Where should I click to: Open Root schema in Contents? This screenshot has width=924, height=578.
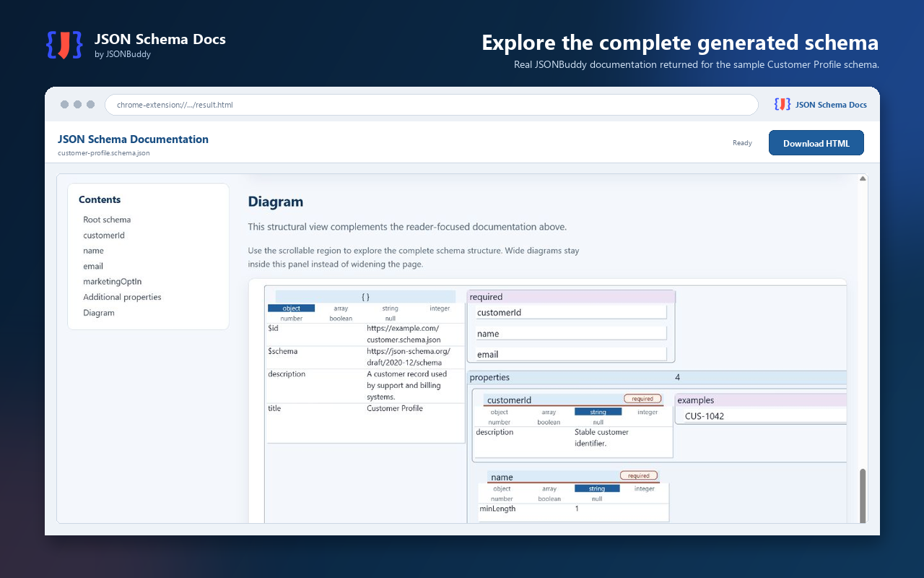click(107, 220)
